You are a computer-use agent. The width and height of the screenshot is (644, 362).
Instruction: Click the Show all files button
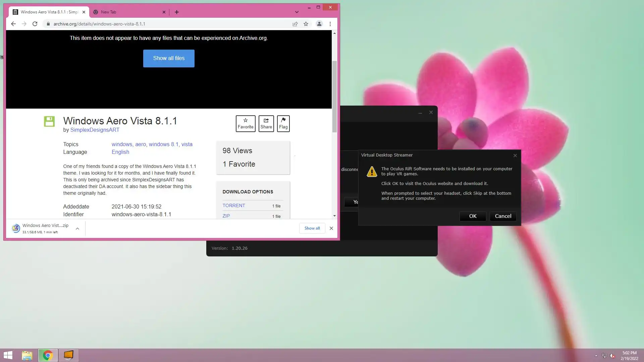169,58
